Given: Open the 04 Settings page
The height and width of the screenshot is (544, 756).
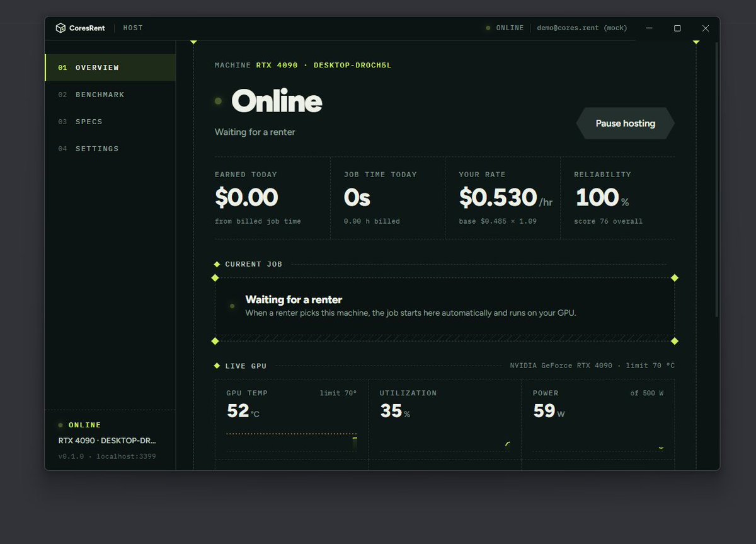Looking at the screenshot, I should click(x=110, y=149).
